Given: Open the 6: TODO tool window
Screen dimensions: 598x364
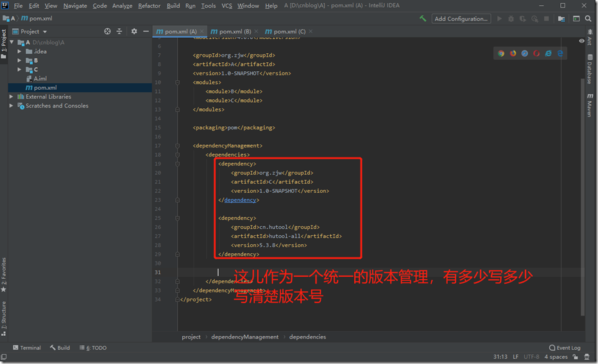Looking at the screenshot, I should tap(93, 347).
